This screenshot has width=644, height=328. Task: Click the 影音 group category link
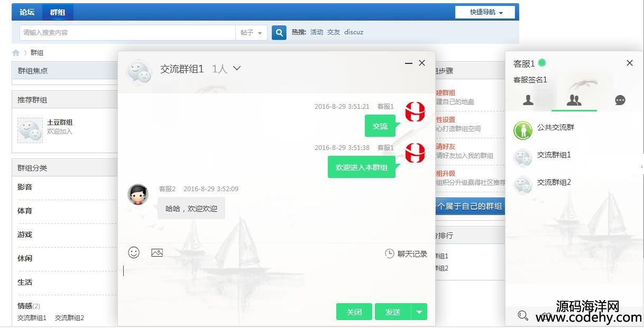pos(25,188)
